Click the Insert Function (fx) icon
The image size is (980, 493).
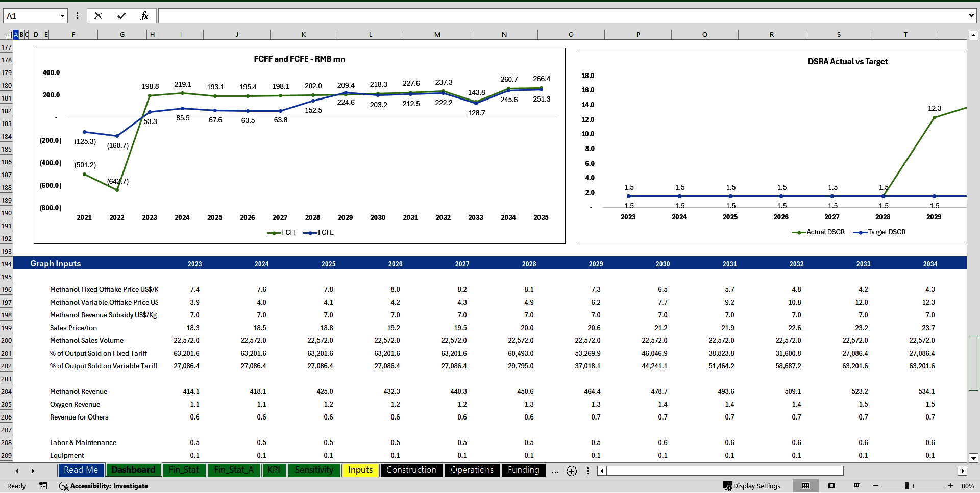click(x=145, y=15)
